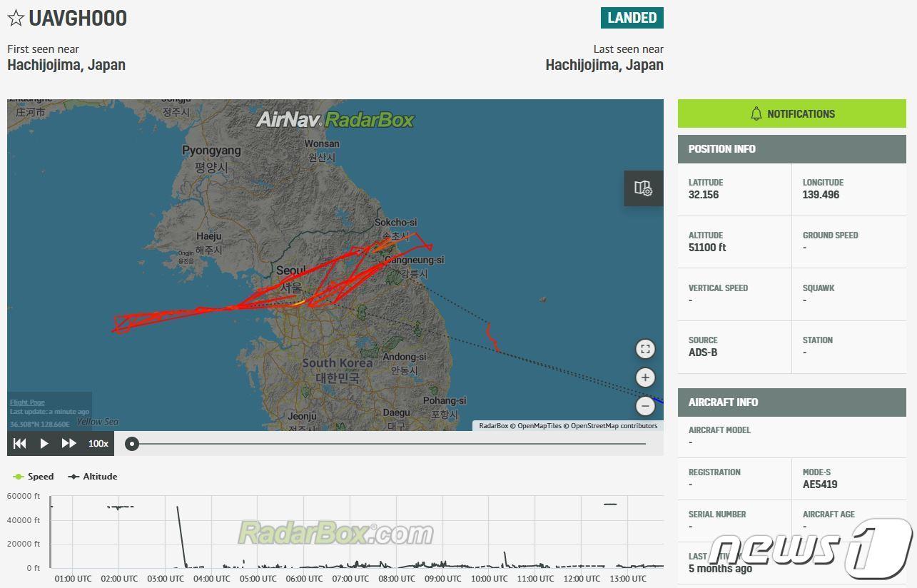Star the UAVGH000 flight as favorite
This screenshot has height=588, width=917.
[16, 19]
